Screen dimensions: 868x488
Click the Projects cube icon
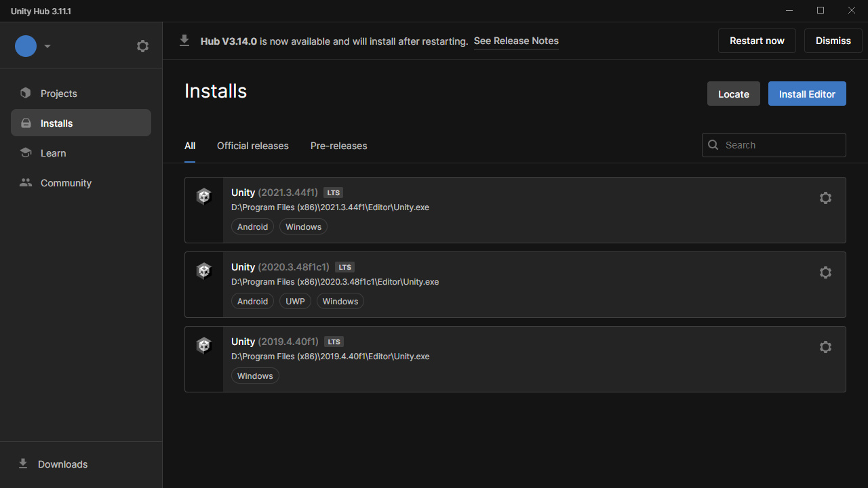tap(26, 94)
